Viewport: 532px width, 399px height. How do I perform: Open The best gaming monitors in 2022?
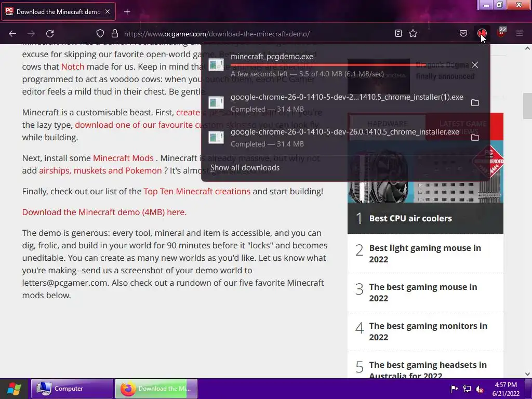tap(428, 331)
